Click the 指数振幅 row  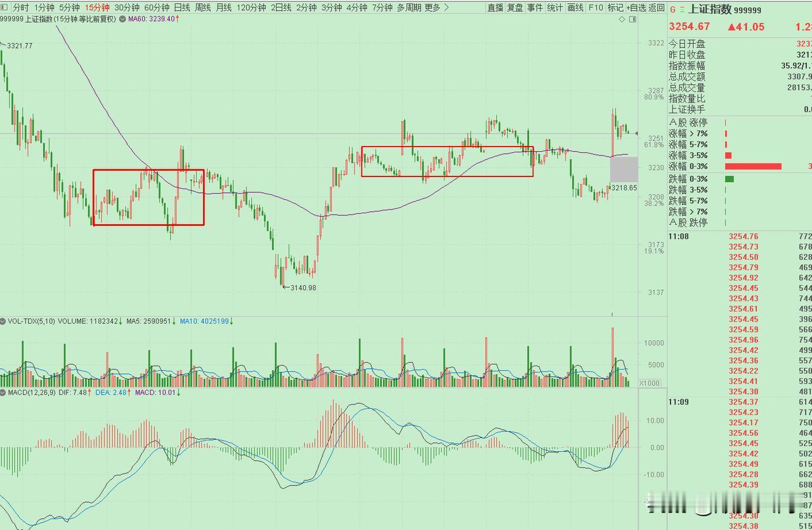tap(740, 65)
